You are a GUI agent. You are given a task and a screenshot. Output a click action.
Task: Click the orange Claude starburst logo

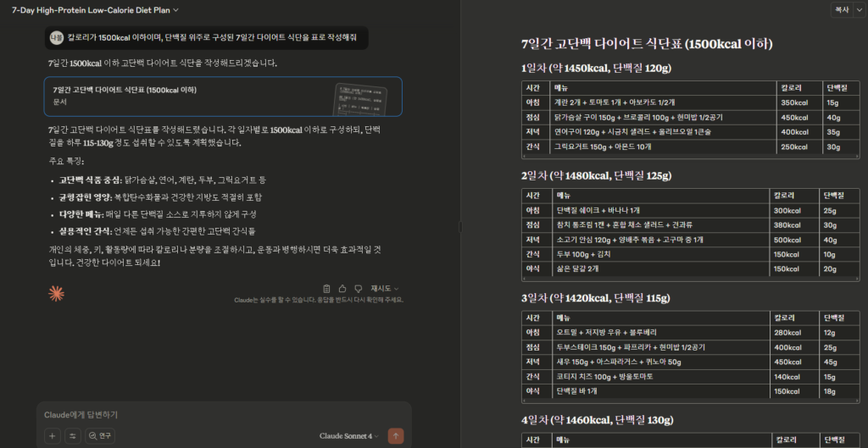(56, 294)
